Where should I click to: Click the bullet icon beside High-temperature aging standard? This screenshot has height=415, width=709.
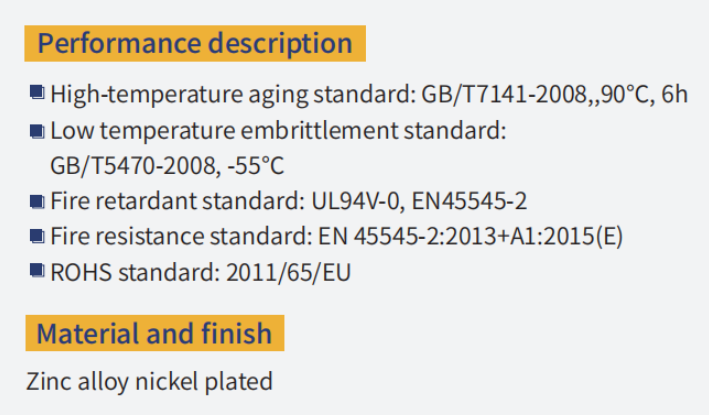37,92
